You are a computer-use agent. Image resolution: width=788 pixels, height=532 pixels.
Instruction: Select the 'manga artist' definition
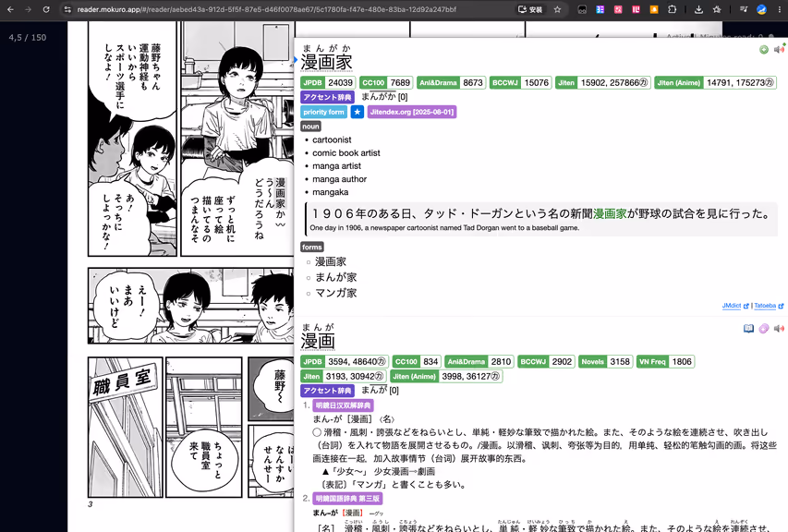pos(336,165)
